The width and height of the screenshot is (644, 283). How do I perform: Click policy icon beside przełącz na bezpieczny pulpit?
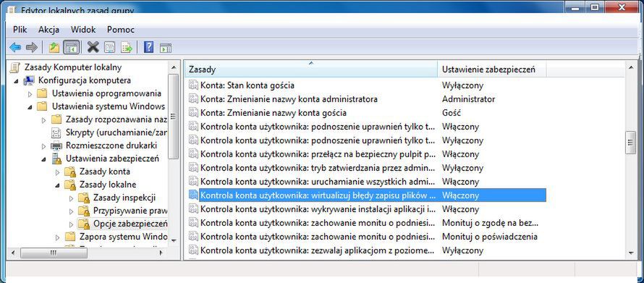193,154
